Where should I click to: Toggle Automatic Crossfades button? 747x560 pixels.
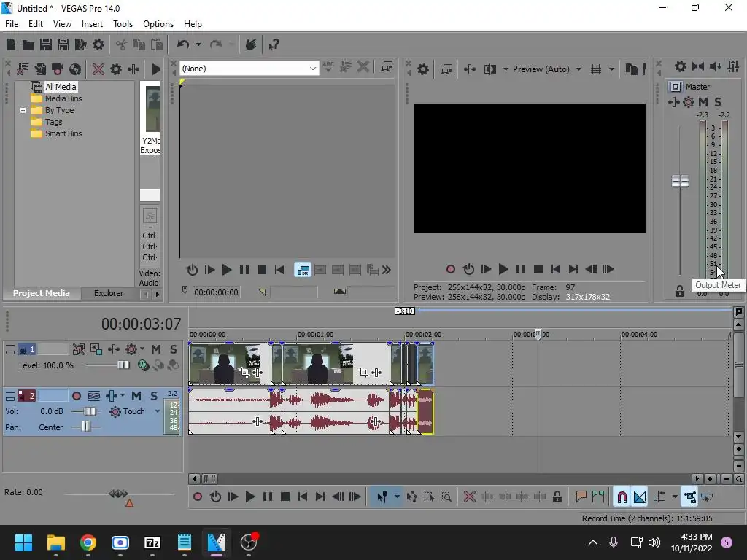pyautogui.click(x=640, y=497)
